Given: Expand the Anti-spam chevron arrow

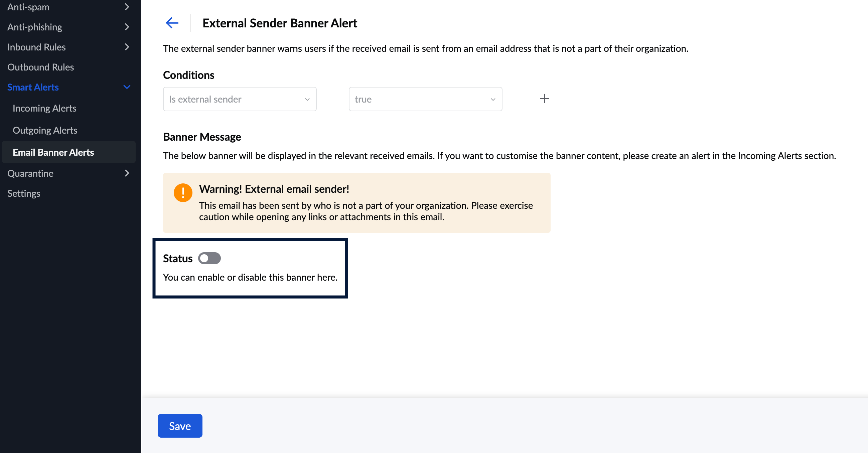Looking at the screenshot, I should [x=127, y=7].
